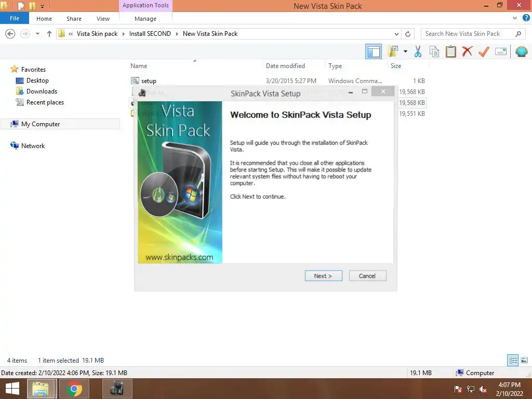Click 'Vista Skin pack' breadcrumb segment

click(x=97, y=34)
